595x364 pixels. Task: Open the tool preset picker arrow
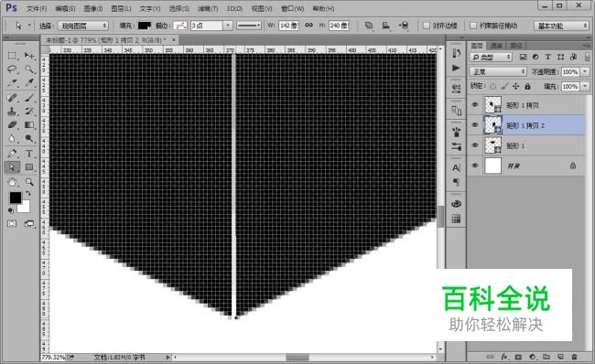(x=29, y=26)
